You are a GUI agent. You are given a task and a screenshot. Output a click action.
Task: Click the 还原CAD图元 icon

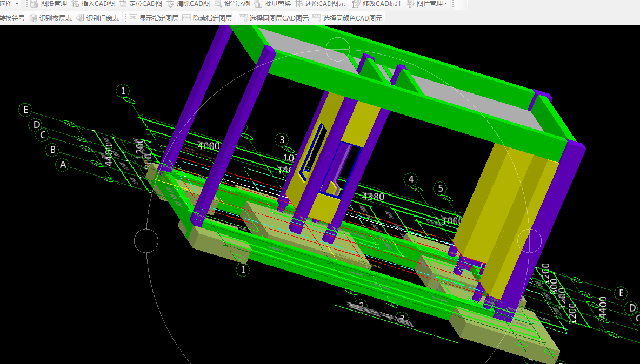(x=299, y=4)
